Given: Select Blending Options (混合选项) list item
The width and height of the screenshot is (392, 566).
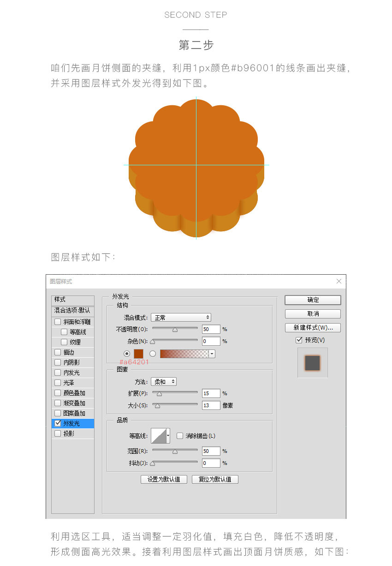Looking at the screenshot, I should (72, 311).
